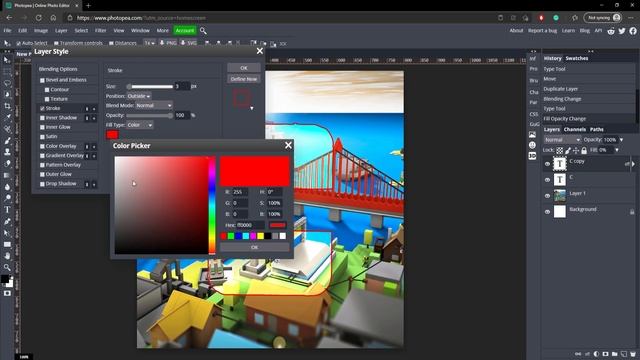Viewport: 640px width, 360px height.
Task: Open the File menu
Action: (7, 31)
